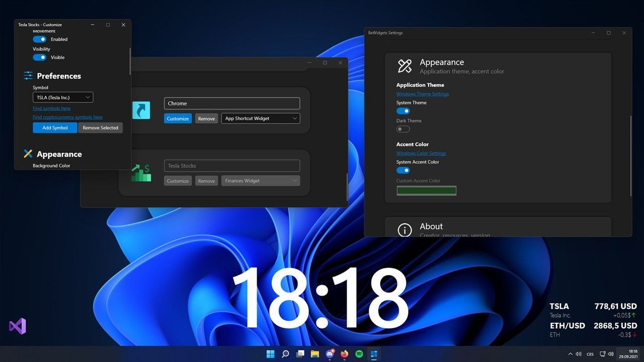Remove the Chrome widget
The height and width of the screenshot is (362, 644).
[x=206, y=119]
